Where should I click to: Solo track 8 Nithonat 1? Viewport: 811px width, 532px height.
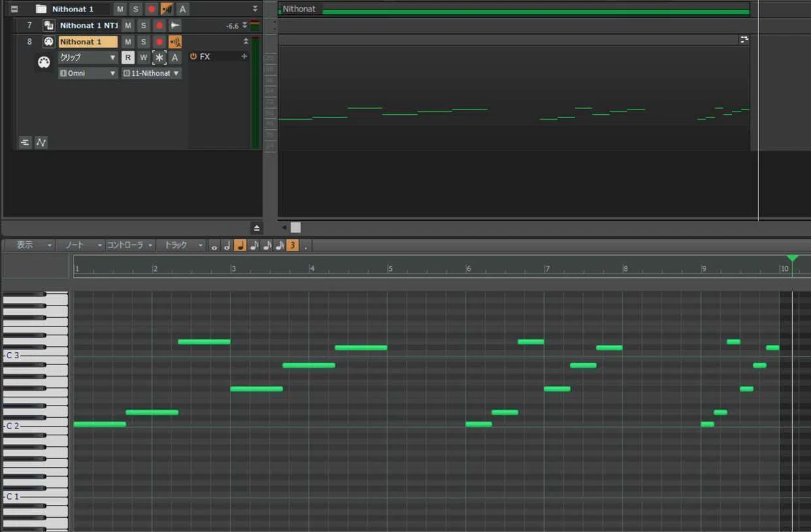(143, 42)
